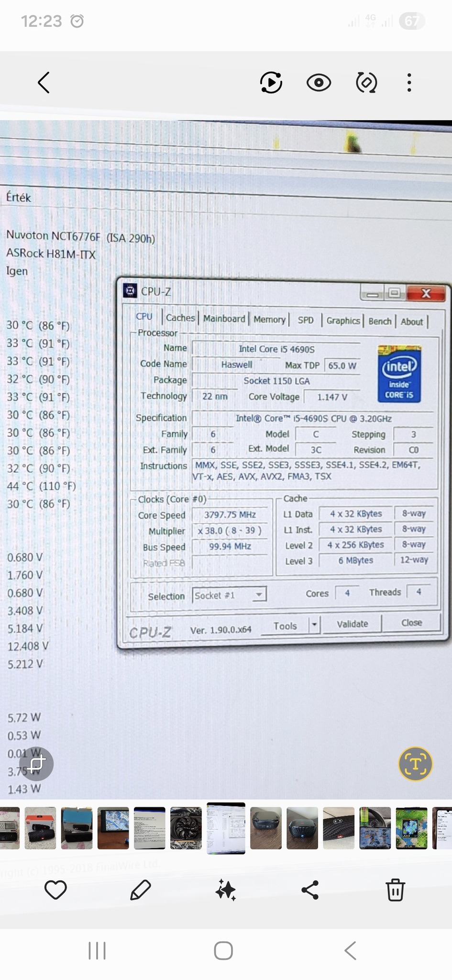Click the Close button in CPU-Z
The width and height of the screenshot is (452, 980).
point(411,622)
